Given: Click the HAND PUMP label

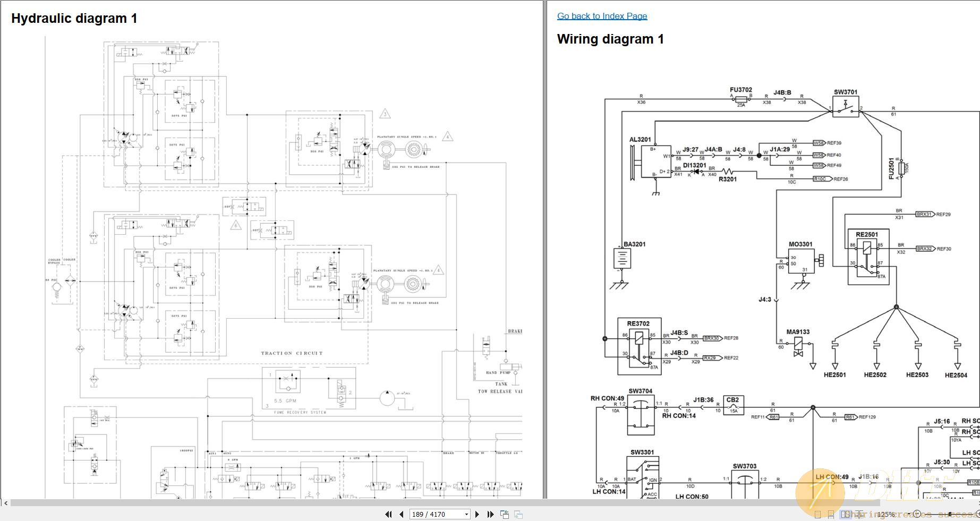Looking at the screenshot, I should click(x=499, y=373).
